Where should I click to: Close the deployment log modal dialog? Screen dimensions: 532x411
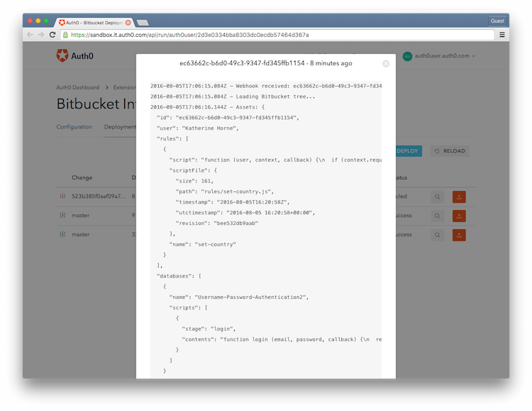pos(386,64)
